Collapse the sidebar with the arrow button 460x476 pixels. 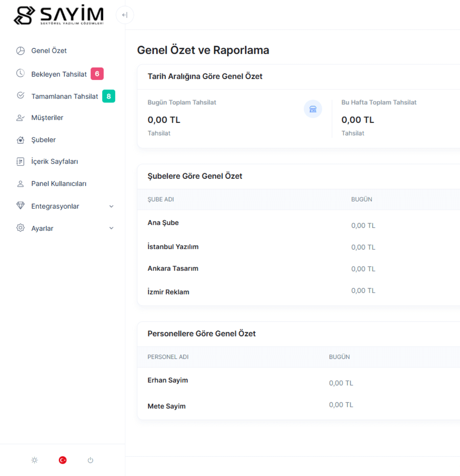pyautogui.click(x=125, y=15)
